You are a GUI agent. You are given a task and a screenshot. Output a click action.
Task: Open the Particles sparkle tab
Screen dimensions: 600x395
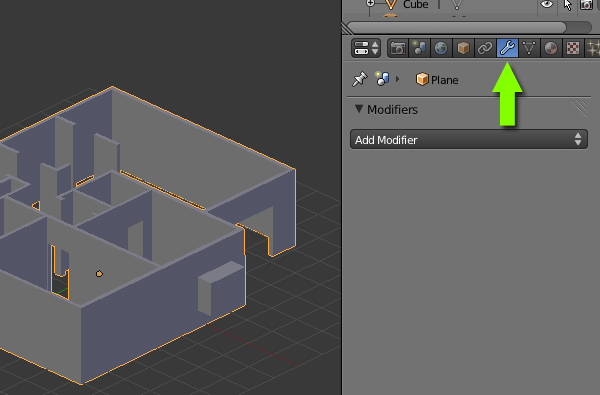coord(593,48)
